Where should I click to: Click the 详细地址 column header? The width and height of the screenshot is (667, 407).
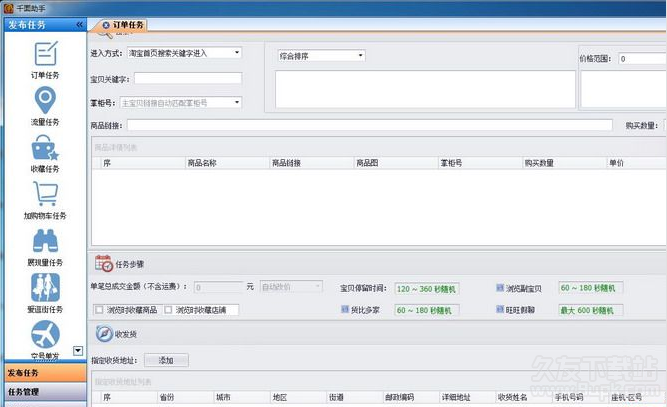(468, 397)
